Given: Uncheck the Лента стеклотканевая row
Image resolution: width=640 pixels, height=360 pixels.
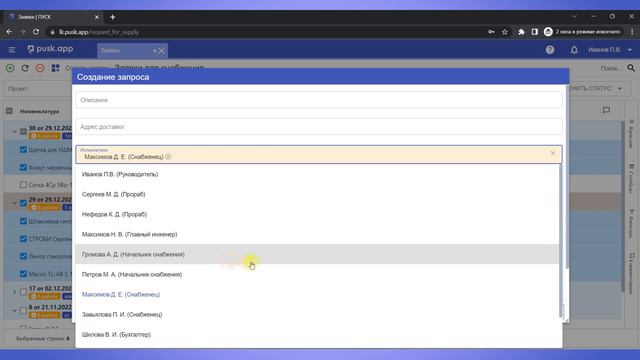Looking at the screenshot, I should click(23, 256).
